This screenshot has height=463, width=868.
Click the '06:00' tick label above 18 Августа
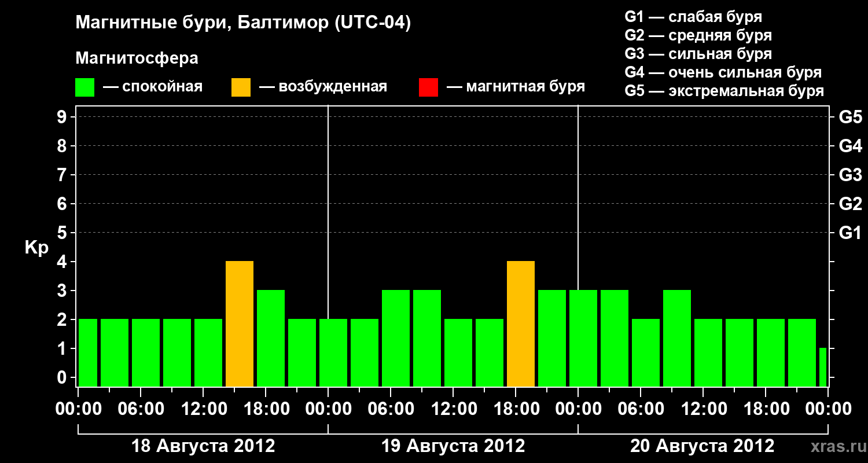click(x=141, y=409)
